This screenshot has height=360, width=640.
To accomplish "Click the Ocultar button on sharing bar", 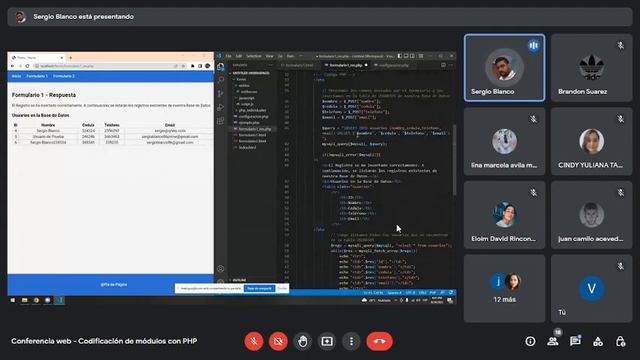I will 282,289.
